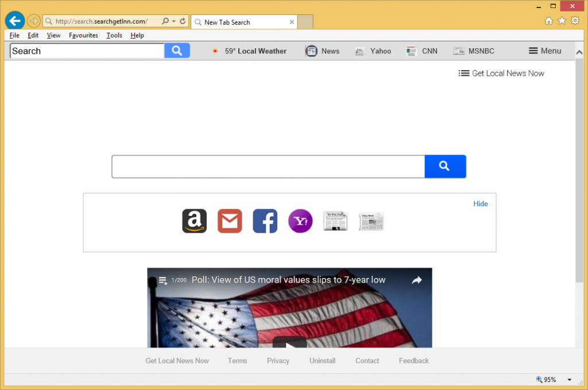This screenshot has width=588, height=390.
Task: Open the Uninstall footer link
Action: pyautogui.click(x=323, y=361)
